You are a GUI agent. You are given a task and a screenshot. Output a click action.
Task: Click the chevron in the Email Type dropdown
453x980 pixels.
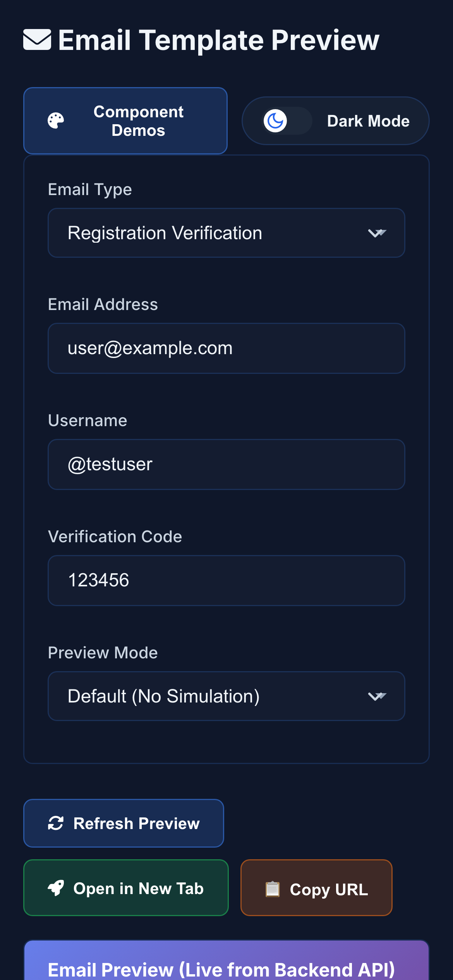[377, 233]
